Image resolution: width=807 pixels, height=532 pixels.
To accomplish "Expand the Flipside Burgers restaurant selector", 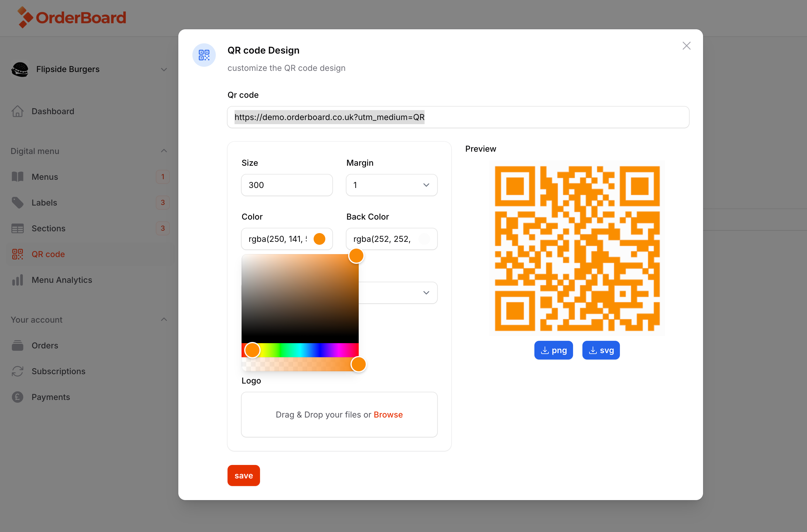I will (x=163, y=69).
